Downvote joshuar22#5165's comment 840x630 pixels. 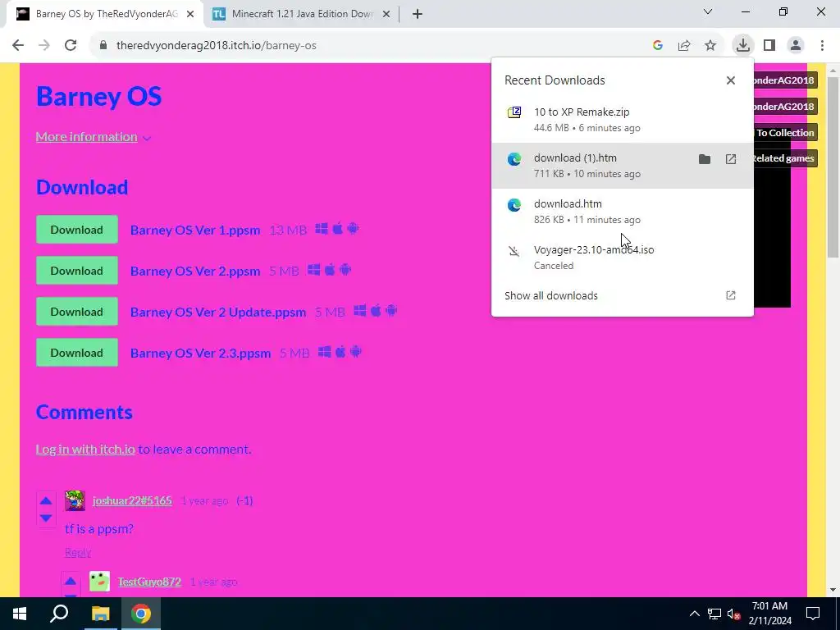[46, 518]
